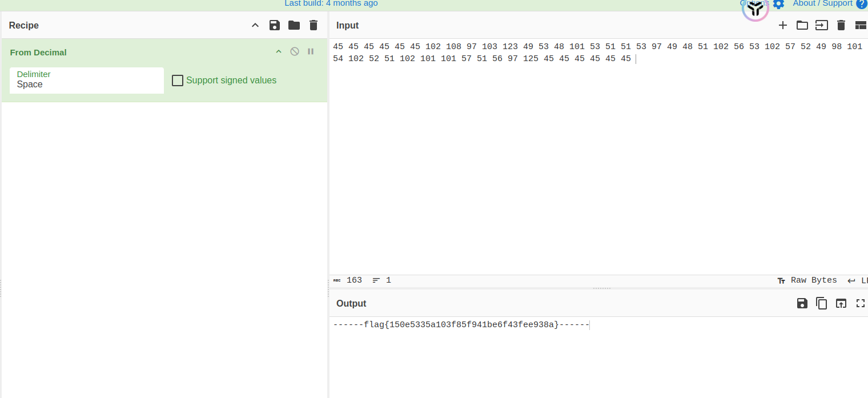Set breakpoint on From Decimal operation
The width and height of the screenshot is (868, 398).
[311, 51]
